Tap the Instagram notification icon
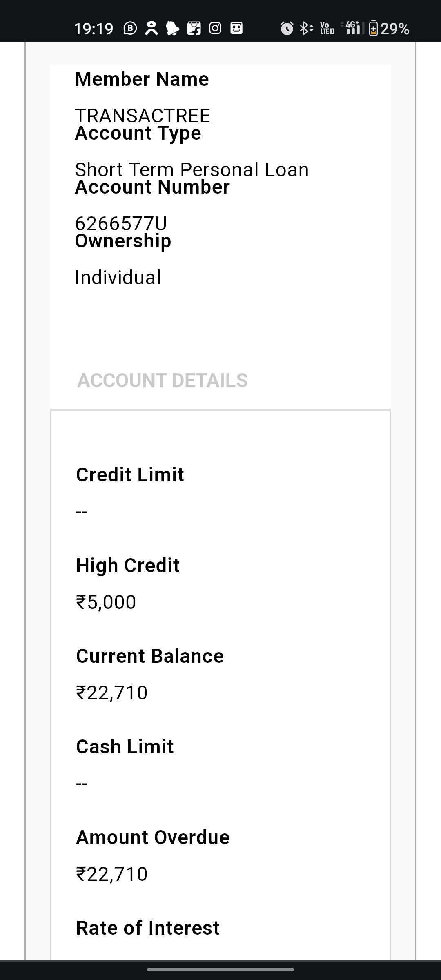Viewport: 441px width, 980px height. [x=215, y=29]
